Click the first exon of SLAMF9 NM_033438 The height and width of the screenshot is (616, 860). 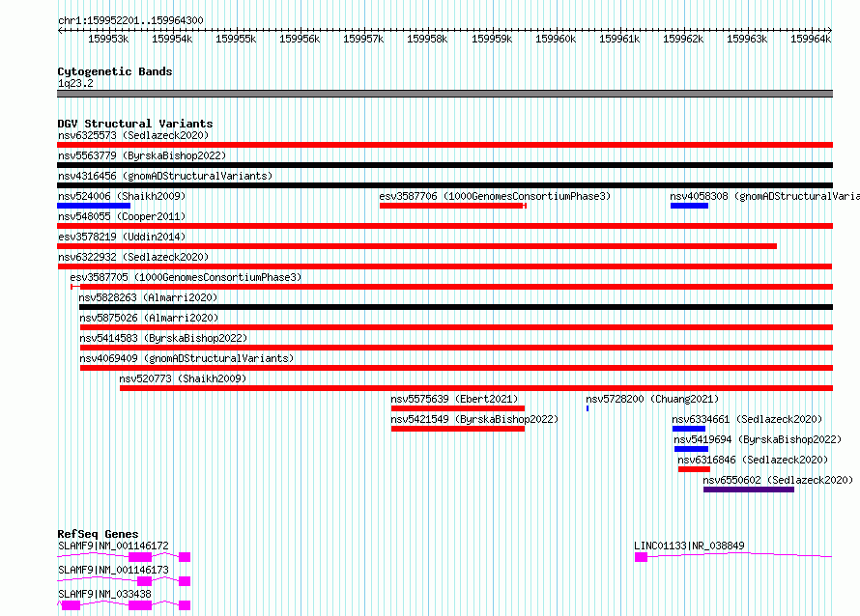tap(72, 605)
